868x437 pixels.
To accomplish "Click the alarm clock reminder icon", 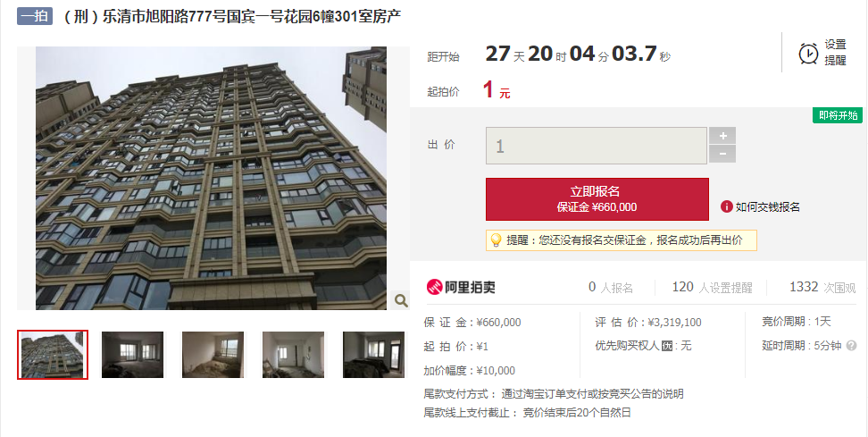I will click(808, 53).
